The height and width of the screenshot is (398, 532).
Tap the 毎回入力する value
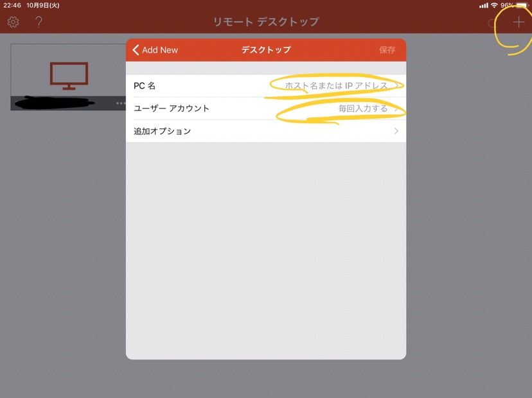point(363,108)
